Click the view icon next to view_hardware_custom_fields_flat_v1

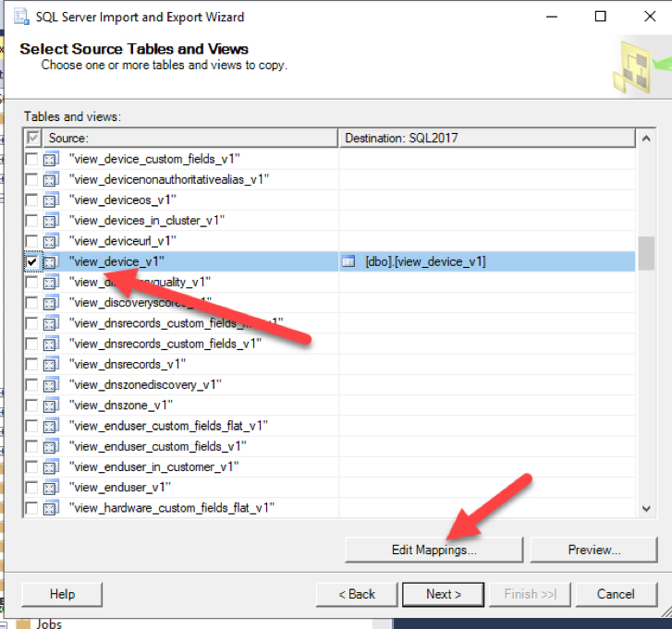tap(52, 507)
